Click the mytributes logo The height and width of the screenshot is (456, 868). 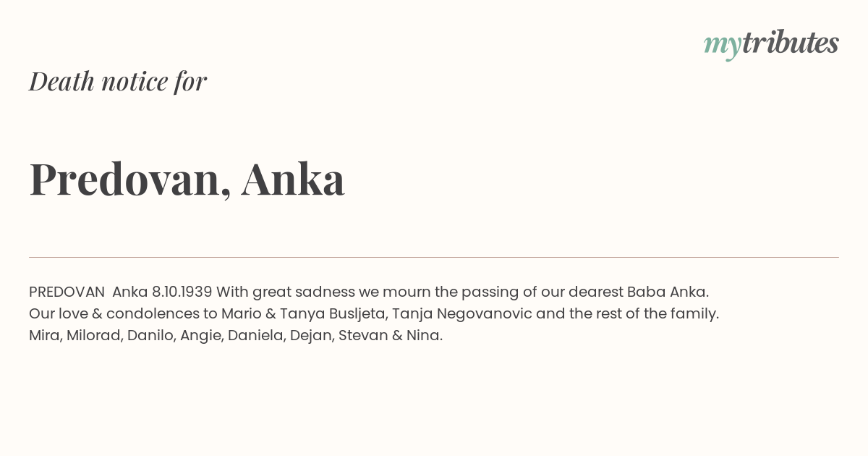tap(771, 44)
